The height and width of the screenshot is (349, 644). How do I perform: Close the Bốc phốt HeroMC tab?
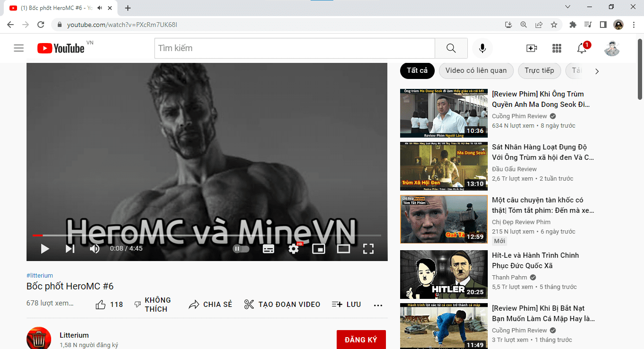110,8
